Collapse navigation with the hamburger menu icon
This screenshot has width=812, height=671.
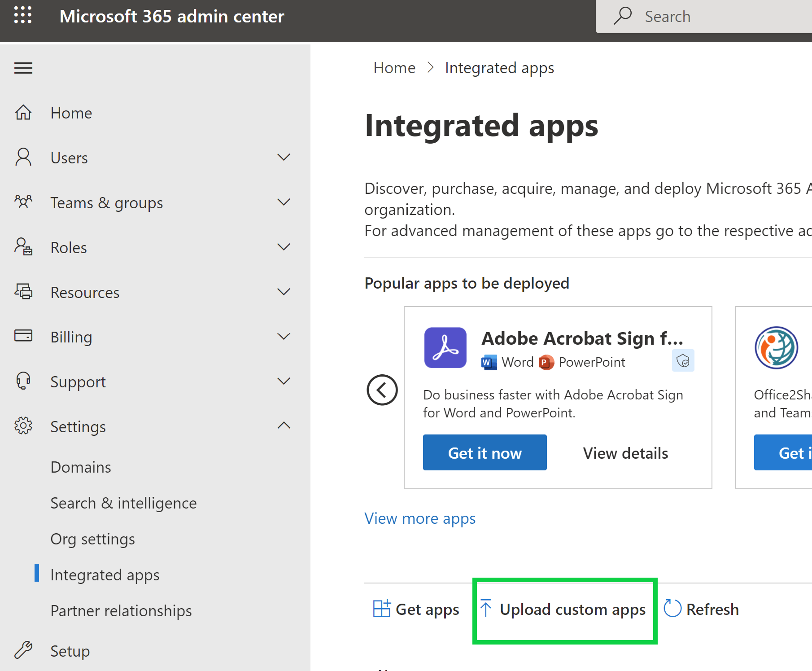pyautogui.click(x=23, y=68)
